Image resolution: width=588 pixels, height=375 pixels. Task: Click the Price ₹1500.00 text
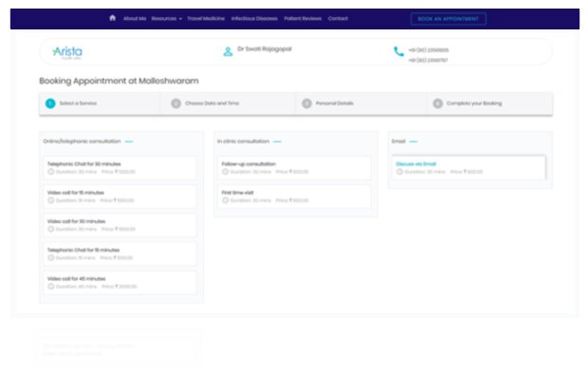click(x=119, y=230)
